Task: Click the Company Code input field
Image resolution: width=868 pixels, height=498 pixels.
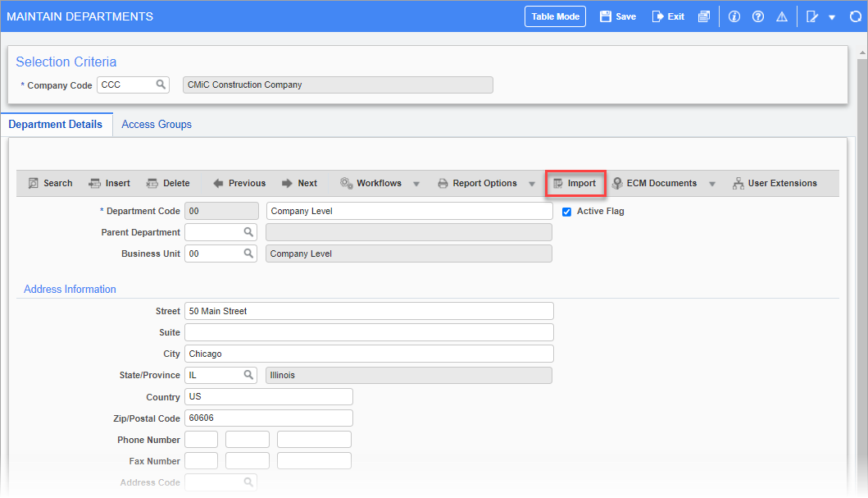Action: [x=133, y=85]
